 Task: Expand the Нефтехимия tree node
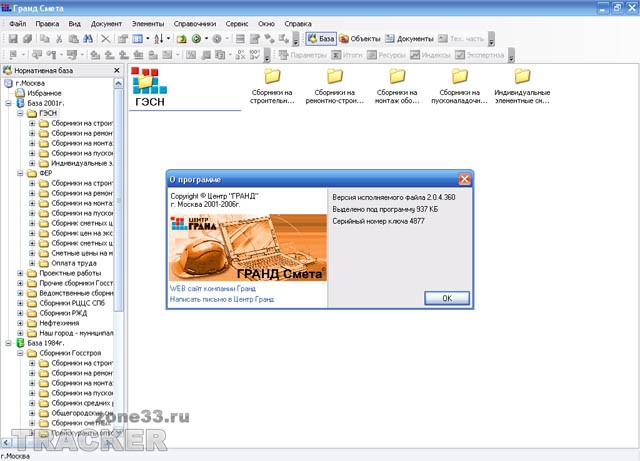pyautogui.click(x=20, y=323)
